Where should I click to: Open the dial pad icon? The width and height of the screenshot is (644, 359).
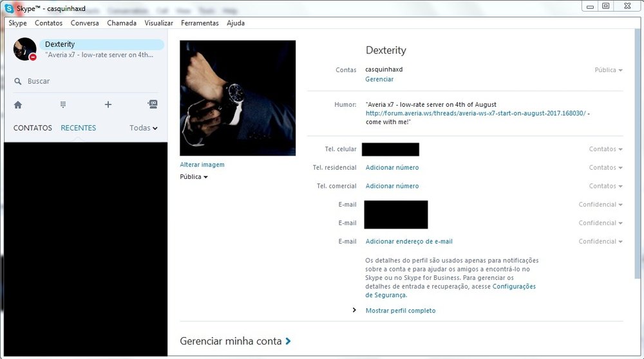tap(63, 105)
